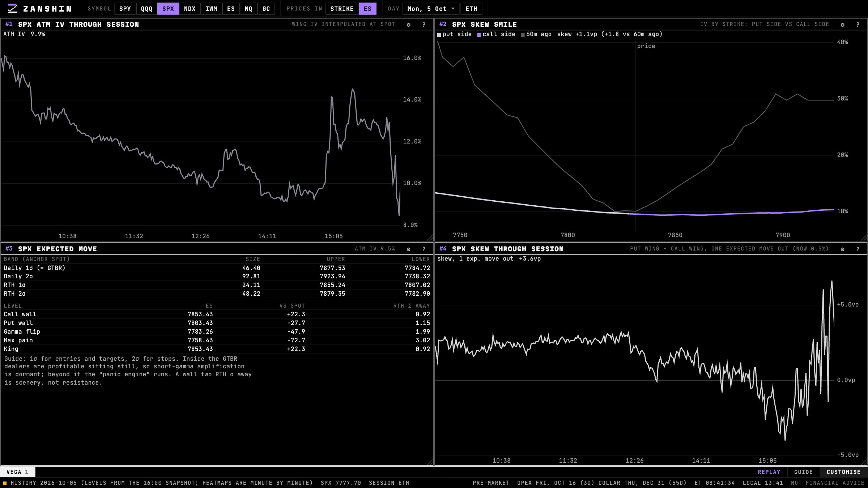Open settings gear for Skew Through Session panel
Viewport: 868px width, 488px height.
pyautogui.click(x=843, y=249)
